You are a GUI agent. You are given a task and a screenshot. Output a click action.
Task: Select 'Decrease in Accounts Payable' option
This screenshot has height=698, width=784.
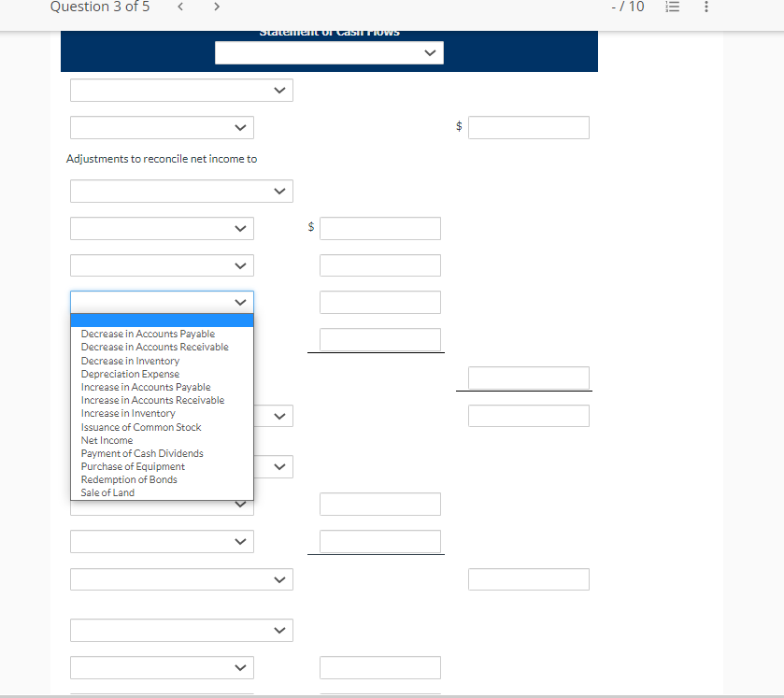162,334
